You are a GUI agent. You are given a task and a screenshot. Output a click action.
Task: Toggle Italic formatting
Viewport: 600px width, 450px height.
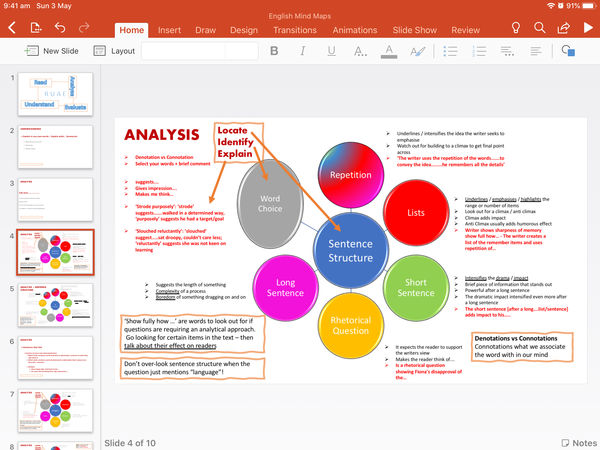[303, 51]
